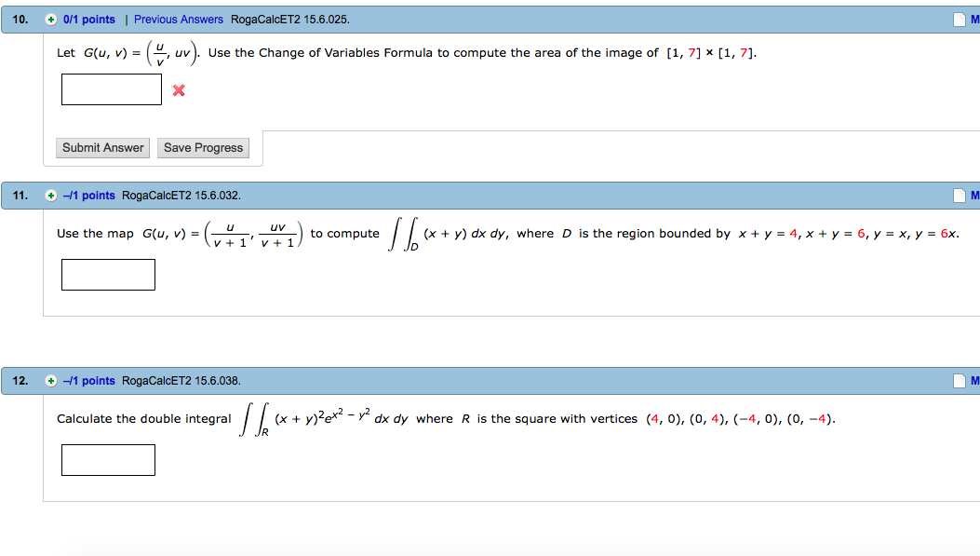Image resolution: width=980 pixels, height=556 pixels.
Task: Click the answer input box for question 11
Action: pyautogui.click(x=108, y=274)
